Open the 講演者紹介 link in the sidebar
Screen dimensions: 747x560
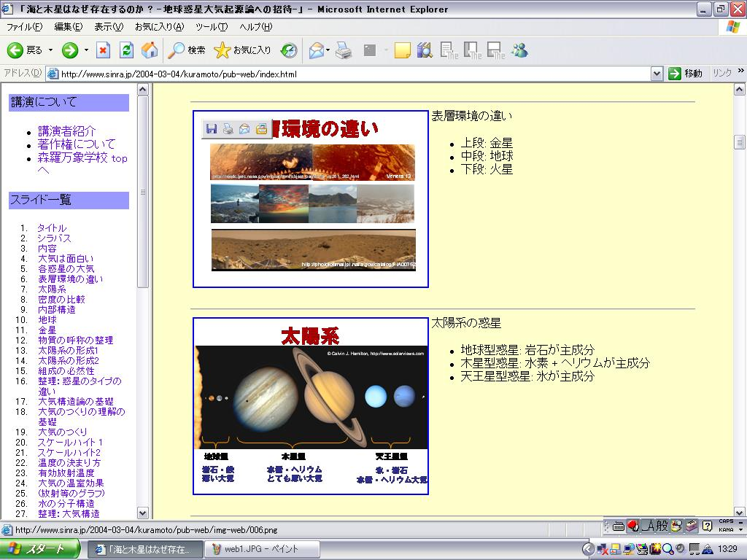[66, 131]
